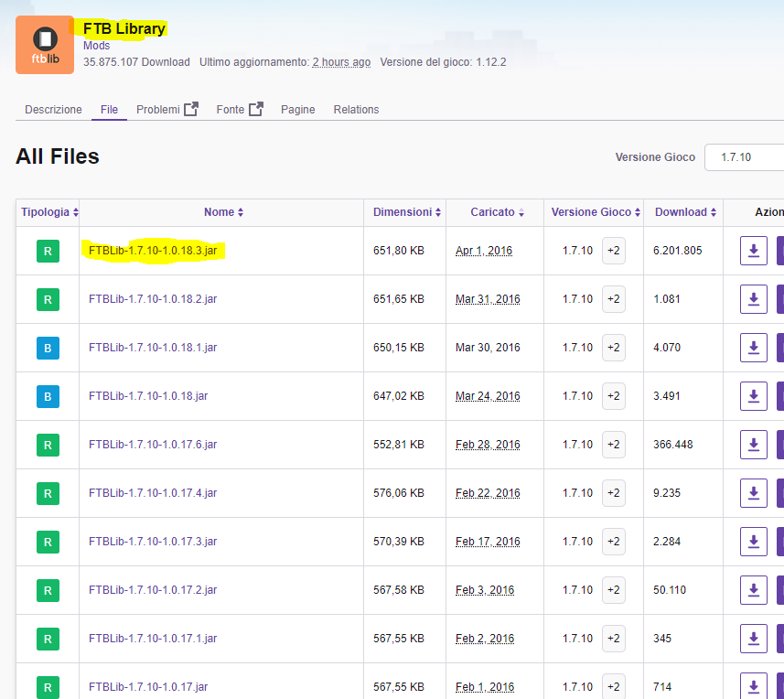Click release badge of 1.0.18.3 row
The image size is (784, 699).
tap(48, 251)
